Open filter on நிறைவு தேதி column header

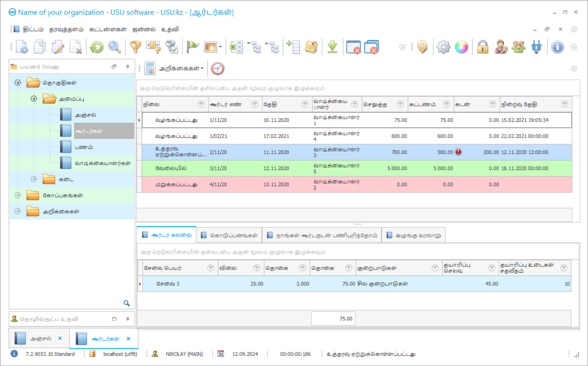pyautogui.click(x=564, y=104)
